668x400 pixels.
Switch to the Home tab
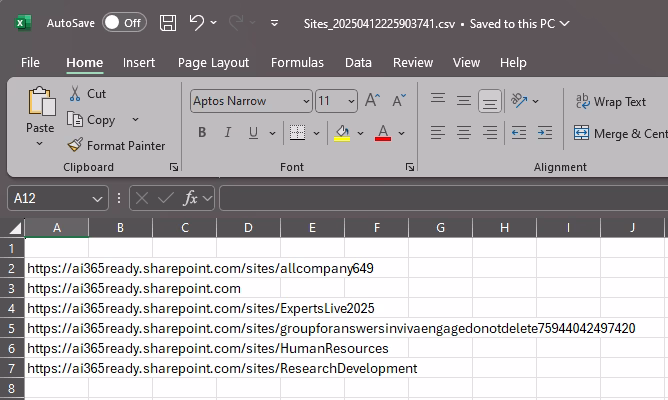(84, 63)
